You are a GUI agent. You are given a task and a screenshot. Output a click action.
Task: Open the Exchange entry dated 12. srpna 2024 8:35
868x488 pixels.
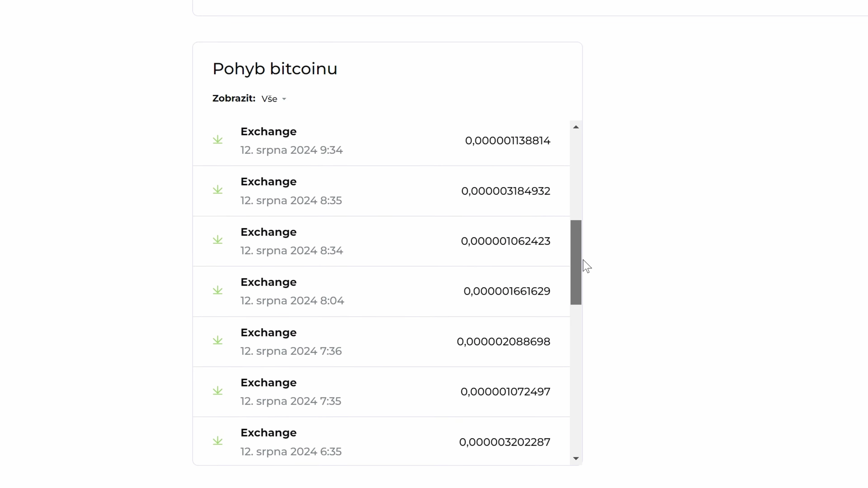pyautogui.click(x=381, y=191)
